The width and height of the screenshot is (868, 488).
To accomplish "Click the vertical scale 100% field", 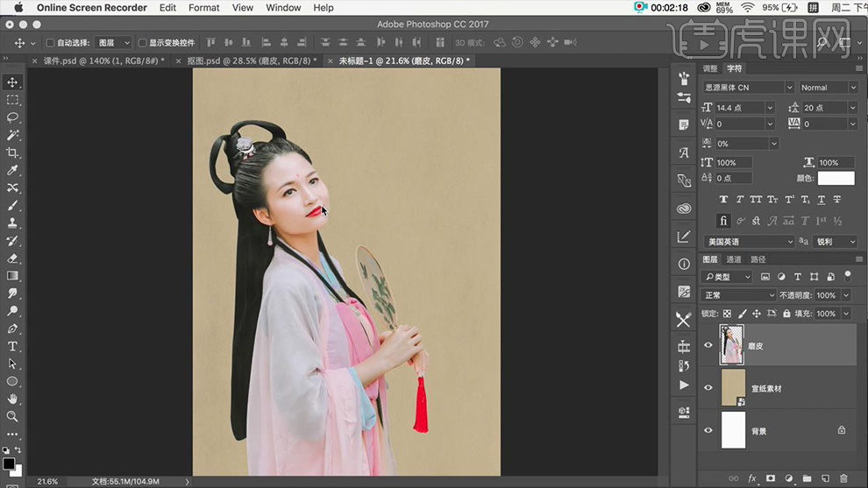I will [733, 163].
